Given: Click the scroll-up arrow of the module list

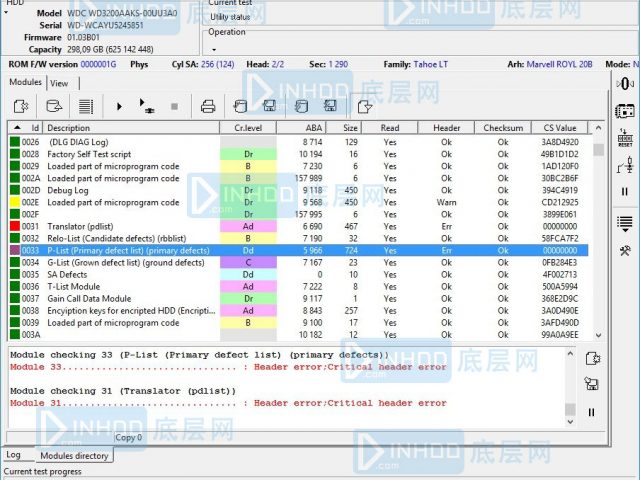Looking at the screenshot, I should [x=598, y=128].
